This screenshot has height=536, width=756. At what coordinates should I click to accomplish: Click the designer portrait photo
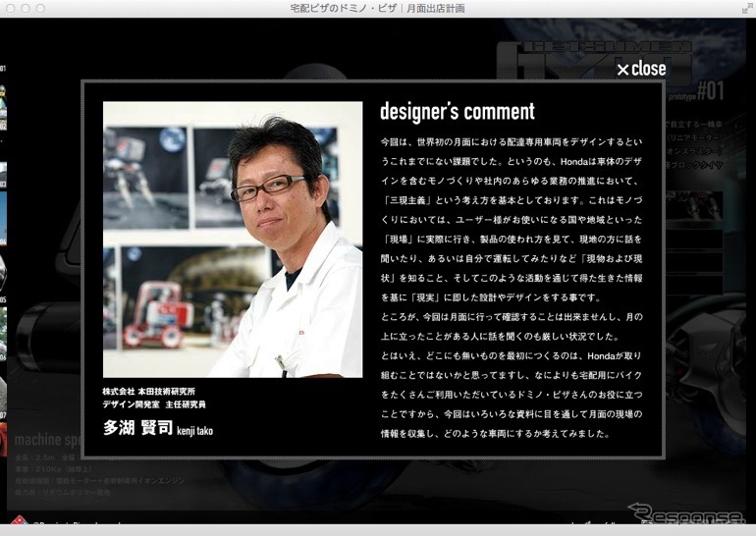[x=233, y=240]
